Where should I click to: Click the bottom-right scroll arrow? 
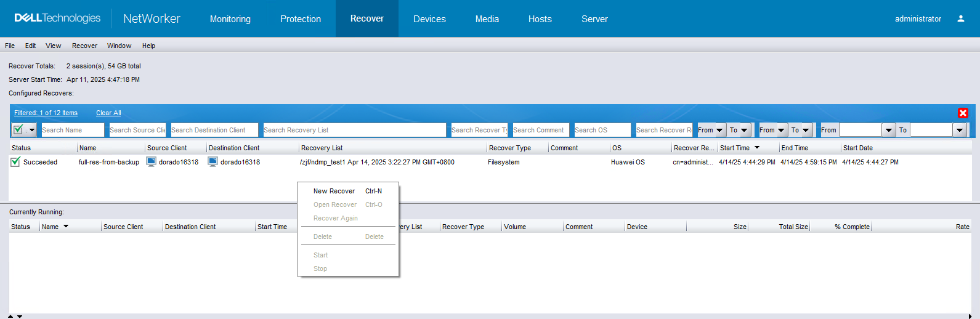970,316
